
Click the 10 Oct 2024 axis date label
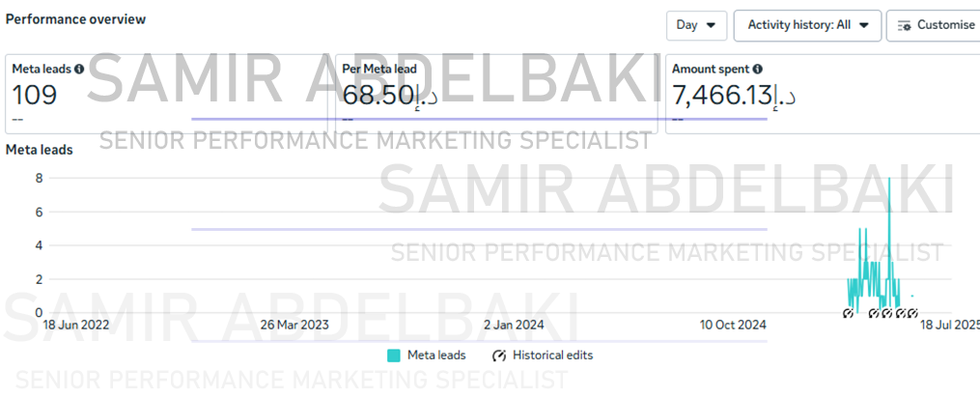tap(733, 326)
